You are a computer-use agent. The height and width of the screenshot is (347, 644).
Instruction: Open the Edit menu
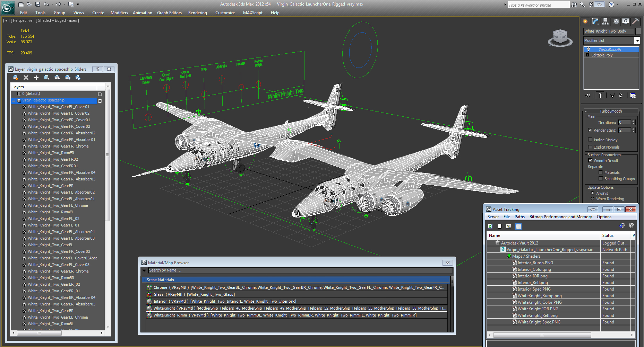pos(24,13)
